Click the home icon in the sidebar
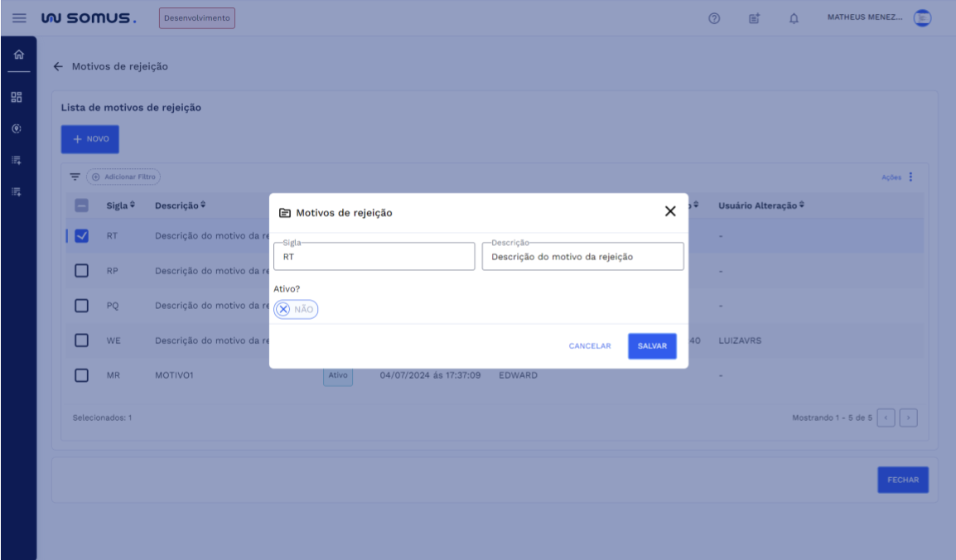The width and height of the screenshot is (956, 560). pos(18,56)
